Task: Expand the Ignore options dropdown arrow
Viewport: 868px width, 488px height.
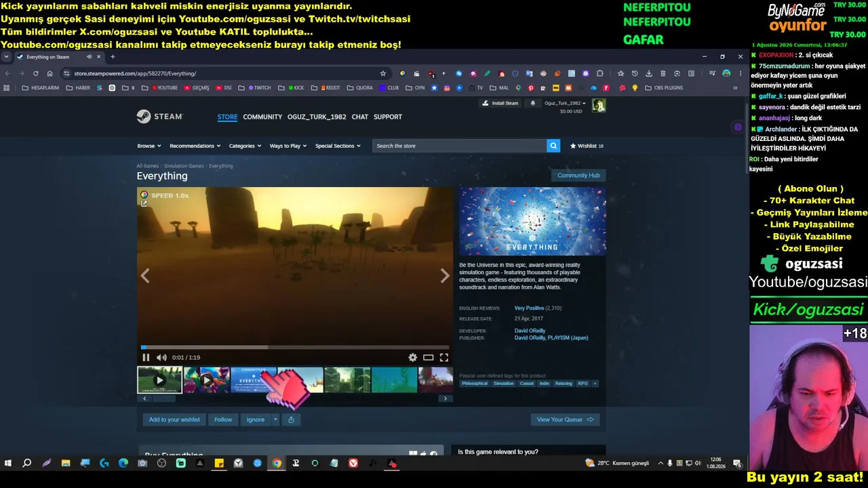Action: point(275,420)
